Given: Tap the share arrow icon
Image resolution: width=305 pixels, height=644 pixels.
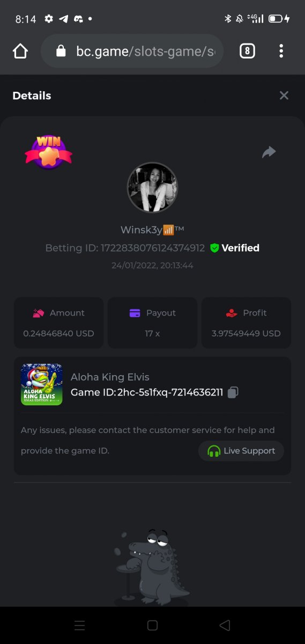Looking at the screenshot, I should tap(269, 152).
